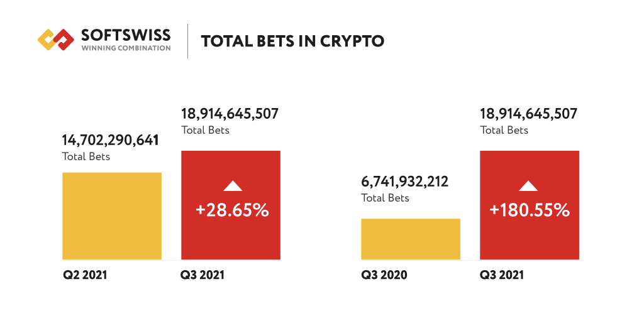Click the +180.55% growth figure
Screen dimensions: 644x321
tap(530, 210)
